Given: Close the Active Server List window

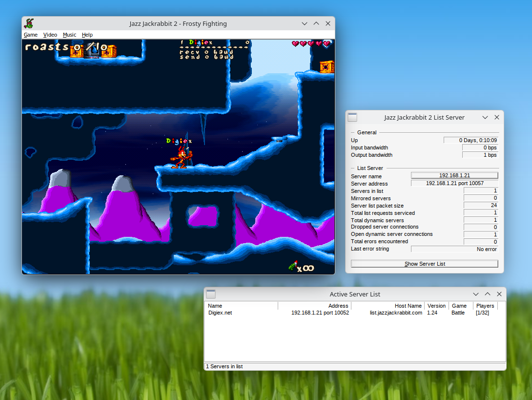Looking at the screenshot, I should pos(499,294).
